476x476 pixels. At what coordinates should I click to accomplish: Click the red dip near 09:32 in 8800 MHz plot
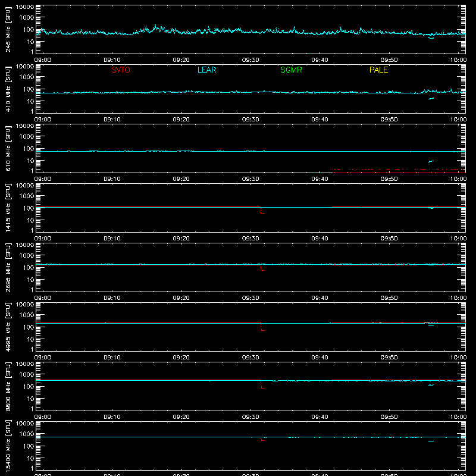[x=262, y=384]
